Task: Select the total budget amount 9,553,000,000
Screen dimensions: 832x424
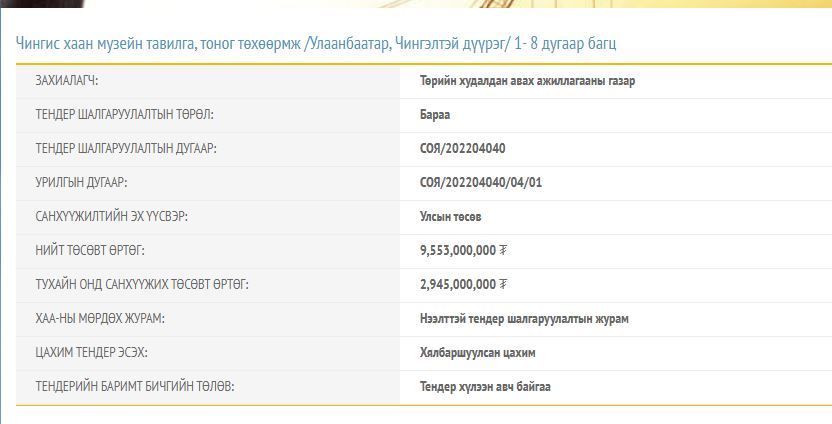Action: [458, 251]
